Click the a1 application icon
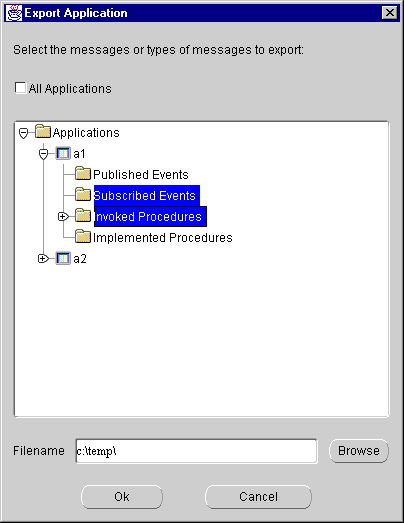The width and height of the screenshot is (404, 523). click(x=63, y=153)
